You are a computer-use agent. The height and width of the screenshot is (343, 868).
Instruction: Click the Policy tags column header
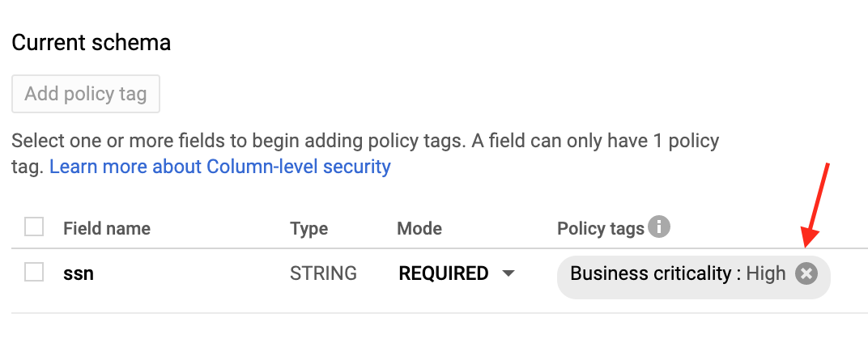[x=600, y=228]
